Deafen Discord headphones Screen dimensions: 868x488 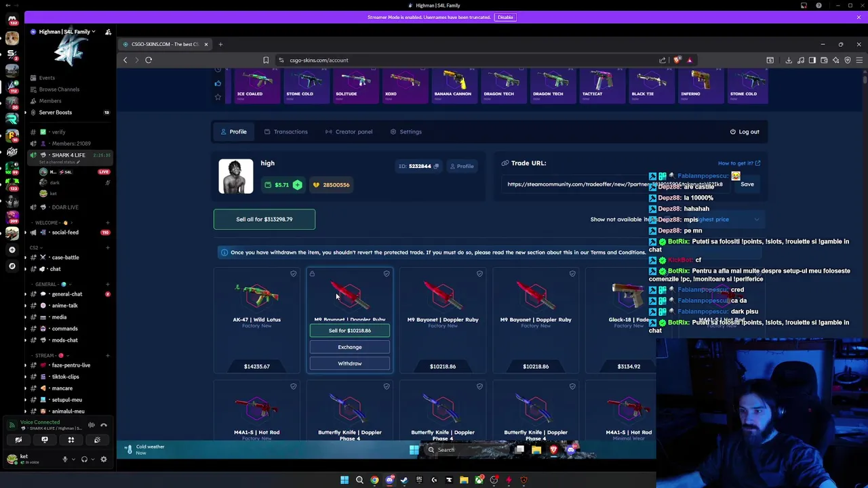[84, 459]
